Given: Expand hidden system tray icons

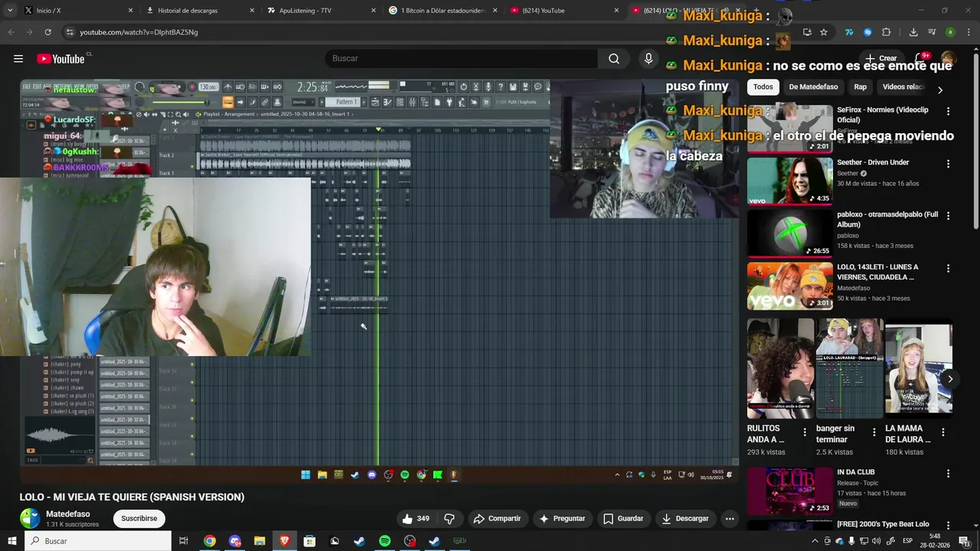Looking at the screenshot, I should 816,541.
